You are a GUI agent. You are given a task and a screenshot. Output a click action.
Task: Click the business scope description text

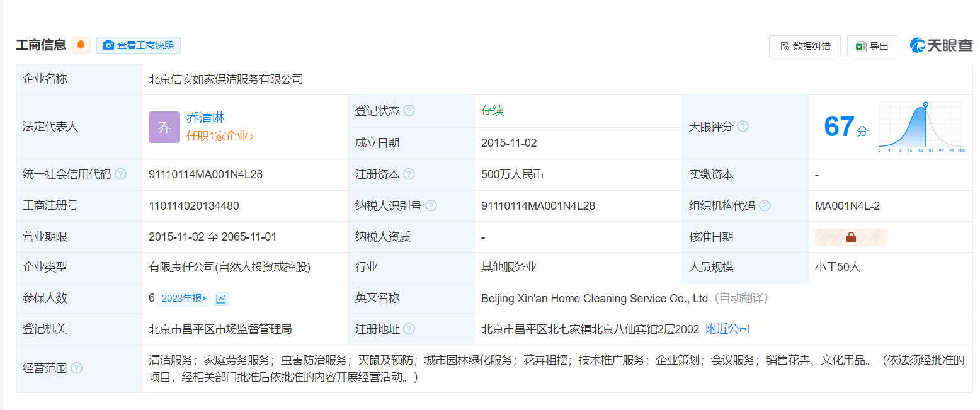click(557, 369)
